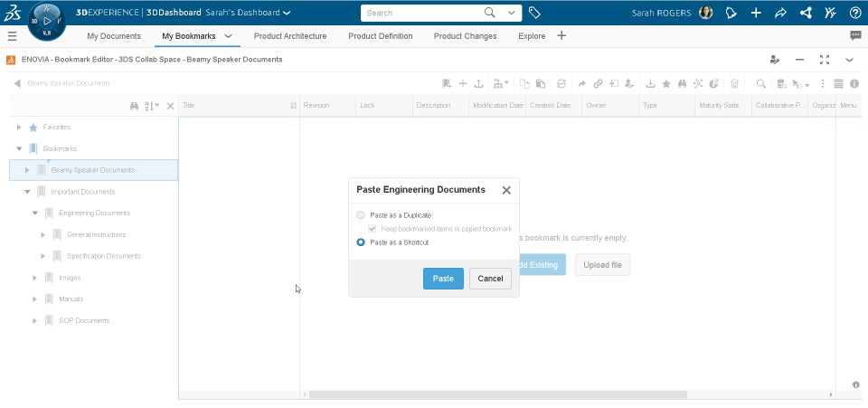
Task: Expand the Favorites tree node
Action: coord(20,128)
